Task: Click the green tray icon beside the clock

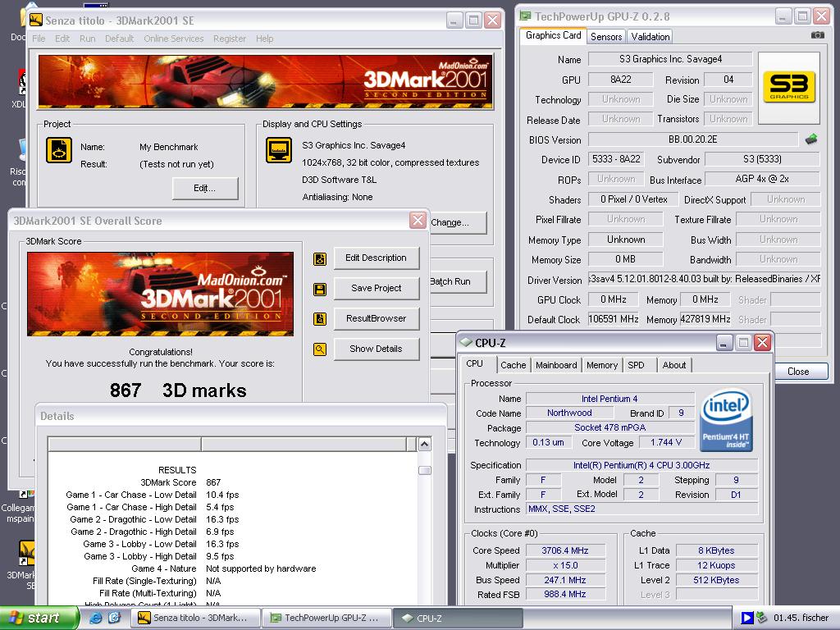Action: [761, 618]
